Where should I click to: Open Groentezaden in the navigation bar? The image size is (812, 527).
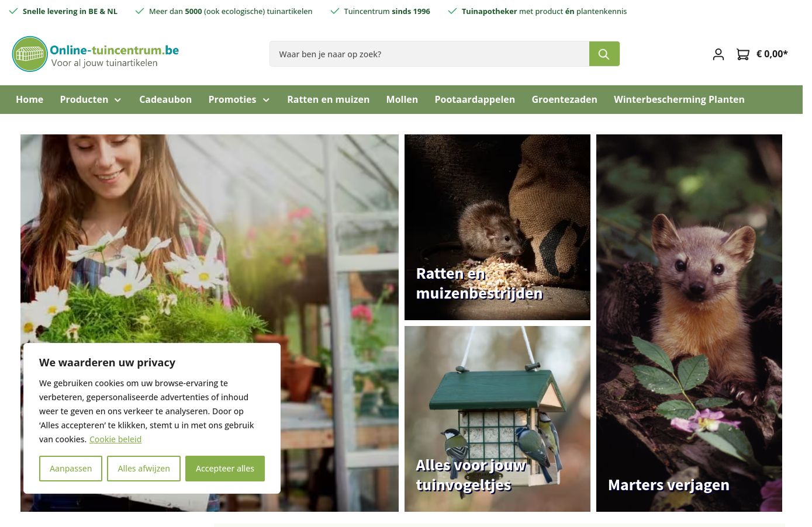(x=564, y=99)
